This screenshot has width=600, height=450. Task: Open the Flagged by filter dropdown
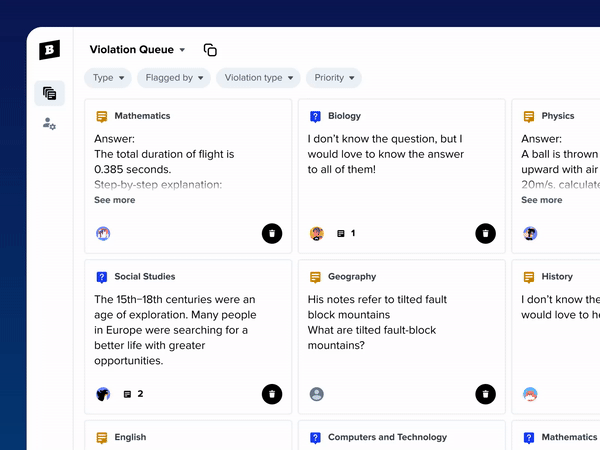[x=174, y=78]
